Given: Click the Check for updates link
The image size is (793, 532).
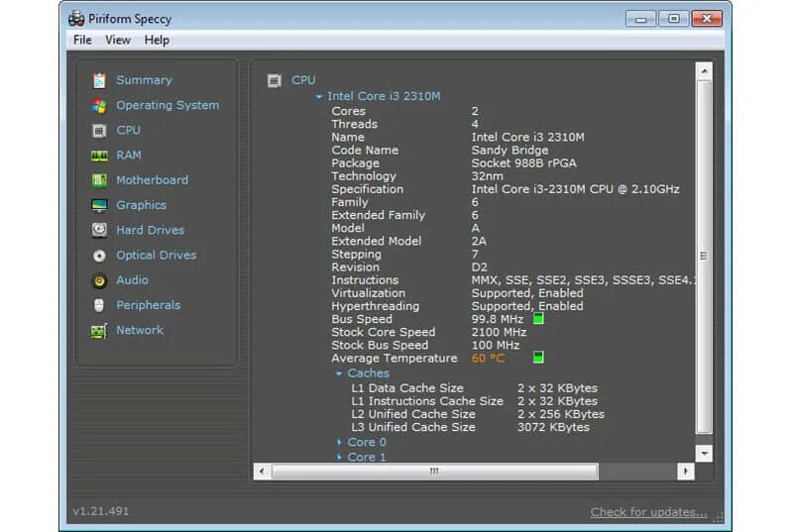Looking at the screenshot, I should (x=649, y=512).
